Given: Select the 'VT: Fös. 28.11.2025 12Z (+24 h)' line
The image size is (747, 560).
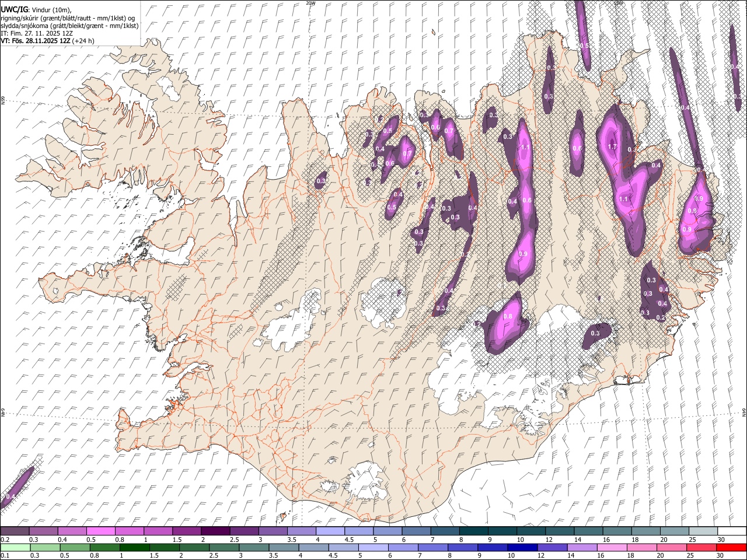Looking at the screenshot, I should (47, 41).
